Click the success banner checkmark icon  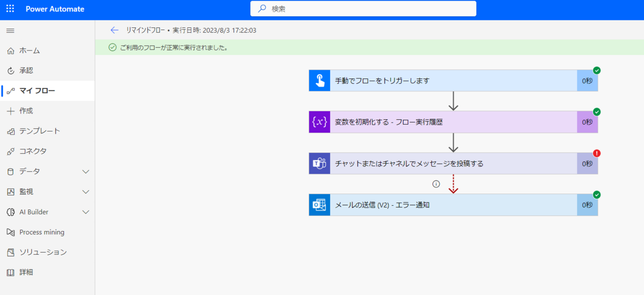(112, 47)
